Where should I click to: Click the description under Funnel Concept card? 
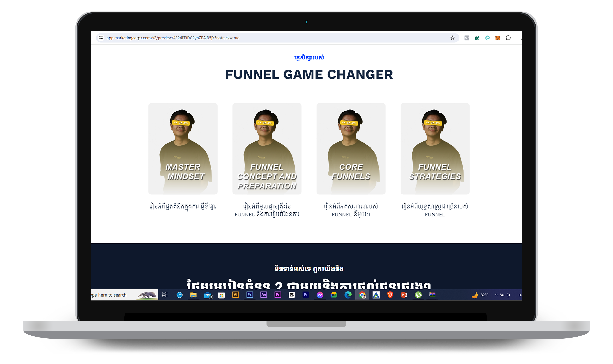pos(267,210)
